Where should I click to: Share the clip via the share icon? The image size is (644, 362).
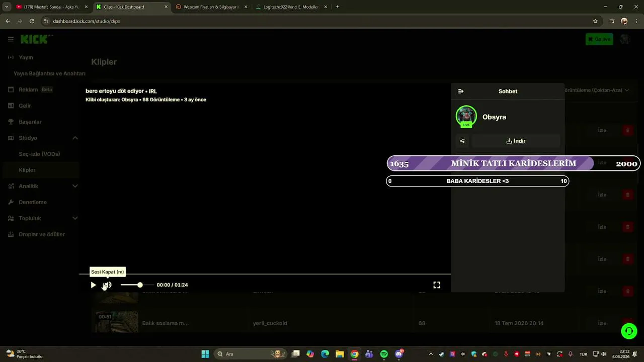pos(462,141)
